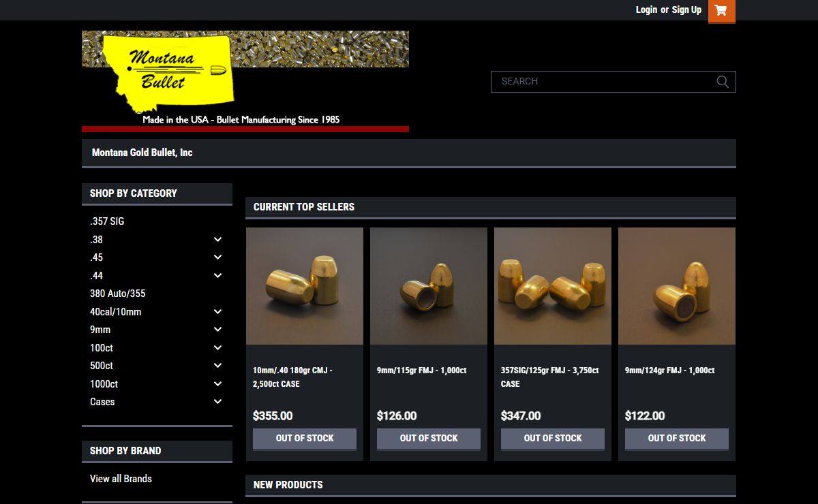
Task: Click the $355.00 price text
Action: tap(273, 416)
